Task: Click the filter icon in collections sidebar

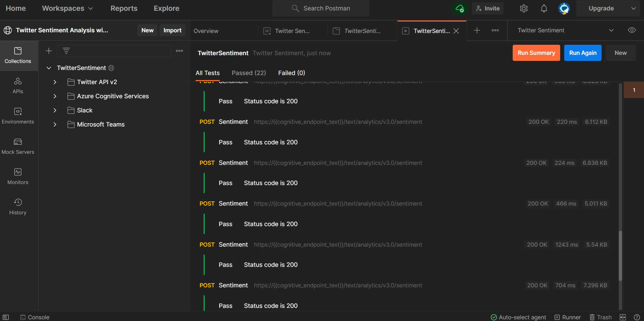Action: 66,51
